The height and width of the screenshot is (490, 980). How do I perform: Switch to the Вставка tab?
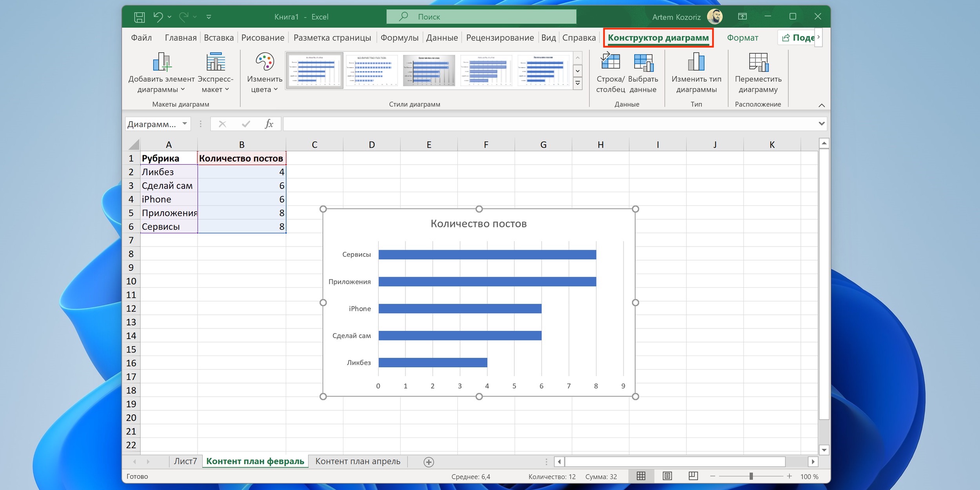click(219, 38)
